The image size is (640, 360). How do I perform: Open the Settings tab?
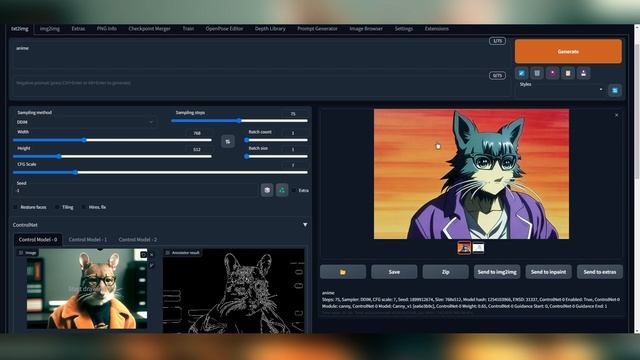(404, 29)
